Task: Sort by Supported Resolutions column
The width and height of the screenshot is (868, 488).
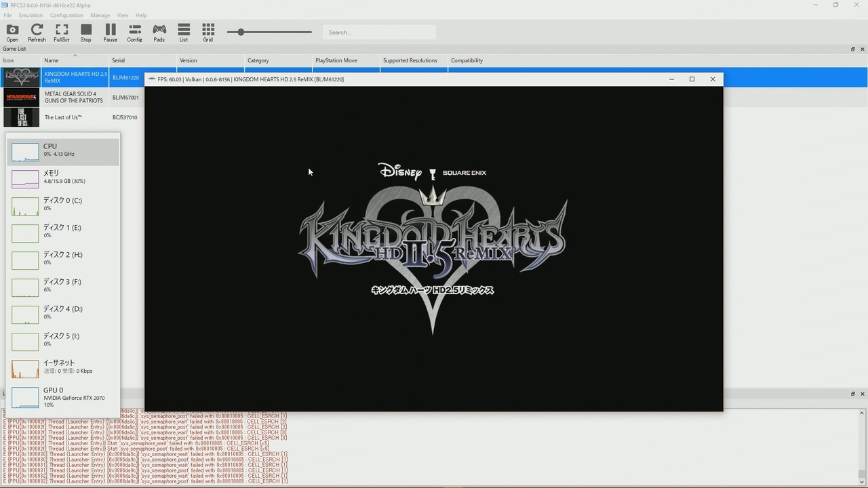Action: point(414,60)
